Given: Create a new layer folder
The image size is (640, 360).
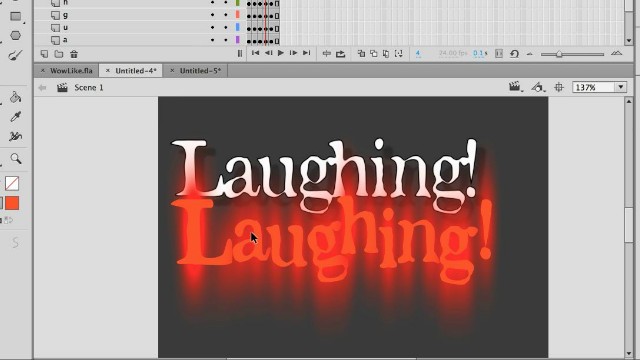Looking at the screenshot, I should click(59, 54).
